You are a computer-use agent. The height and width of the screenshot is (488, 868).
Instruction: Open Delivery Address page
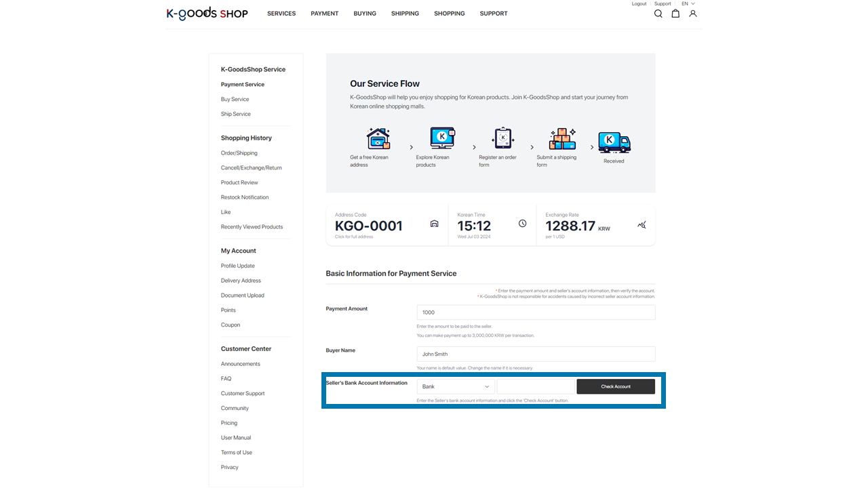241,281
